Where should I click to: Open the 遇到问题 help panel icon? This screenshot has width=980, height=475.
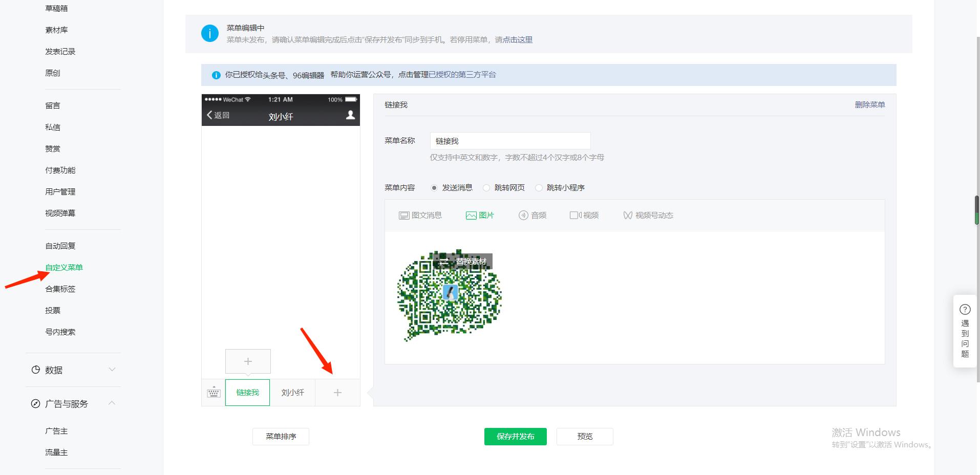[965, 309]
